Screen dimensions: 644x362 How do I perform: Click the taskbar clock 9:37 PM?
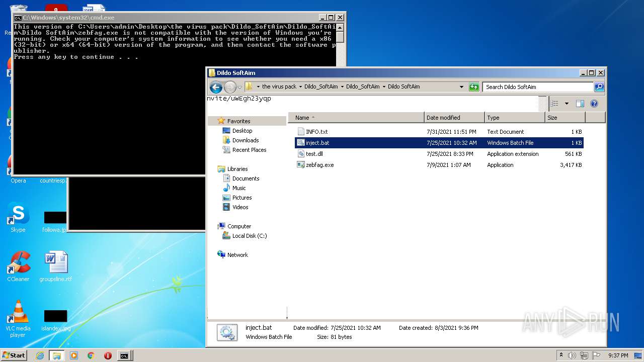point(618,355)
